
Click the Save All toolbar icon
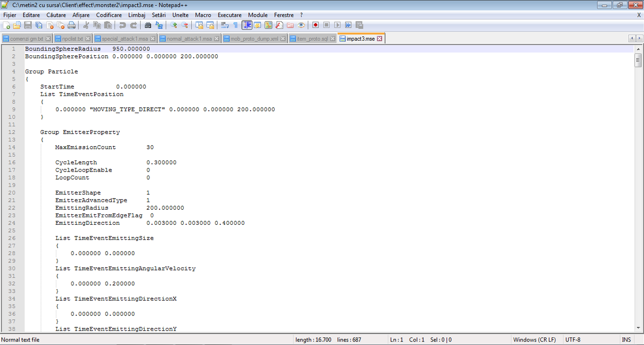click(x=39, y=25)
